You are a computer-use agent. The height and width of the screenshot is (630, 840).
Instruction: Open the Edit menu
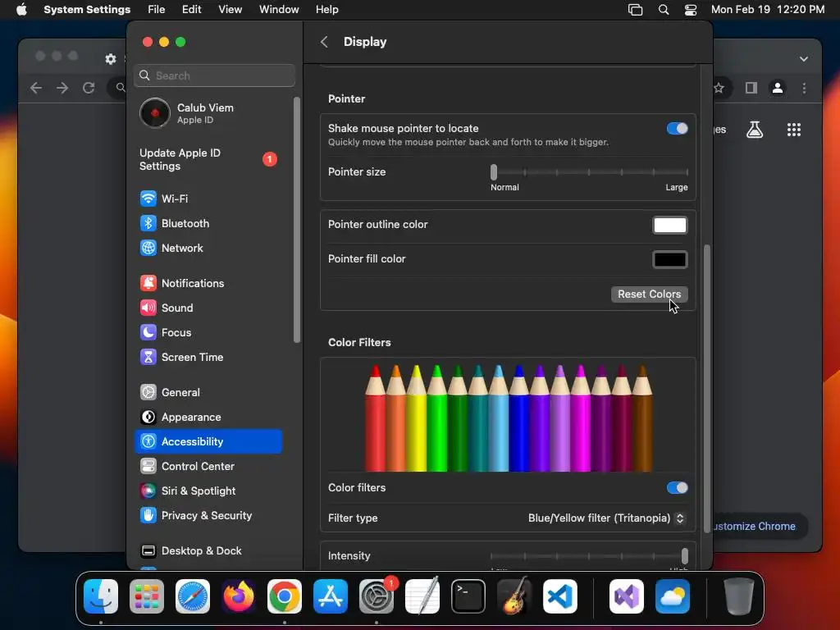(191, 10)
